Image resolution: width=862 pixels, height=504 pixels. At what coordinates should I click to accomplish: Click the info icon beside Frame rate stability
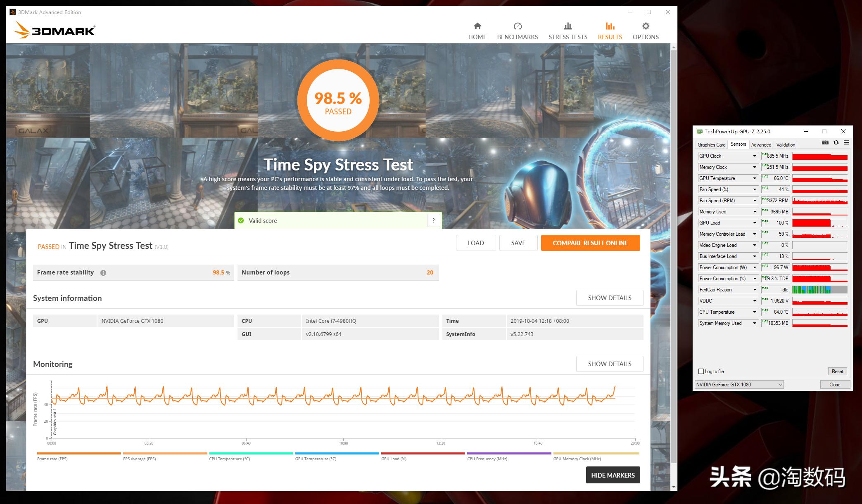point(103,272)
